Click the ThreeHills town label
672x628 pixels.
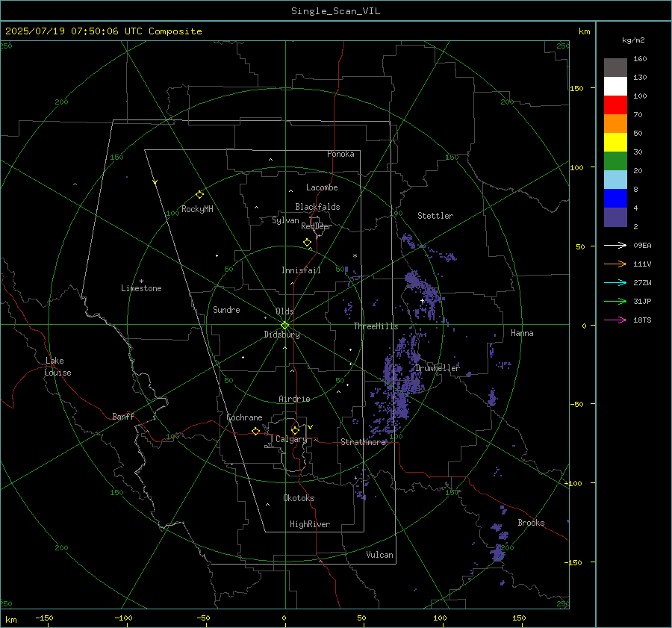pyautogui.click(x=376, y=326)
